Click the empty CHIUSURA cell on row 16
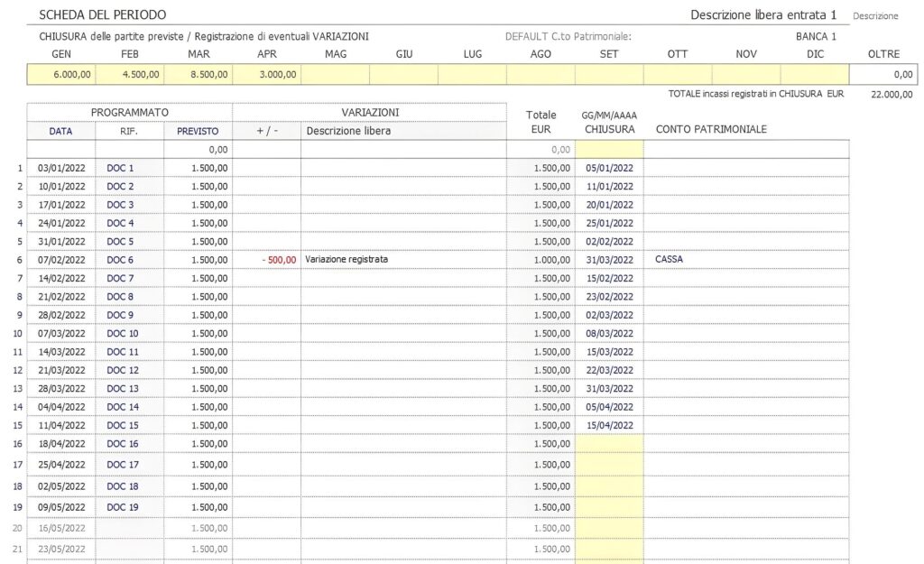 608,443
